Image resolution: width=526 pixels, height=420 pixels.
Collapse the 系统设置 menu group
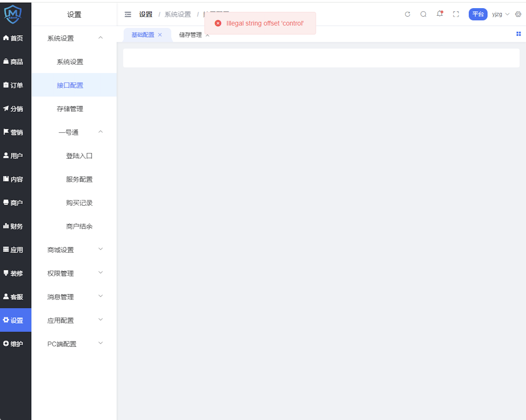click(x=101, y=38)
